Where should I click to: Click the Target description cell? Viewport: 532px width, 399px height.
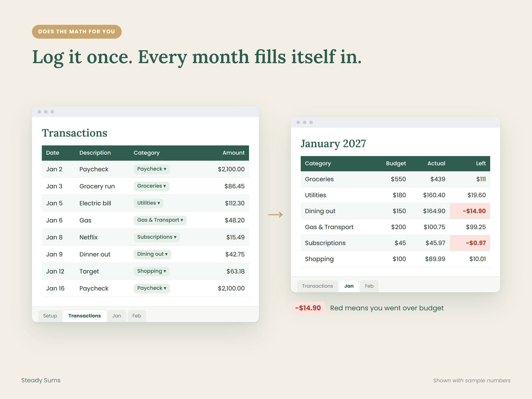(89, 271)
